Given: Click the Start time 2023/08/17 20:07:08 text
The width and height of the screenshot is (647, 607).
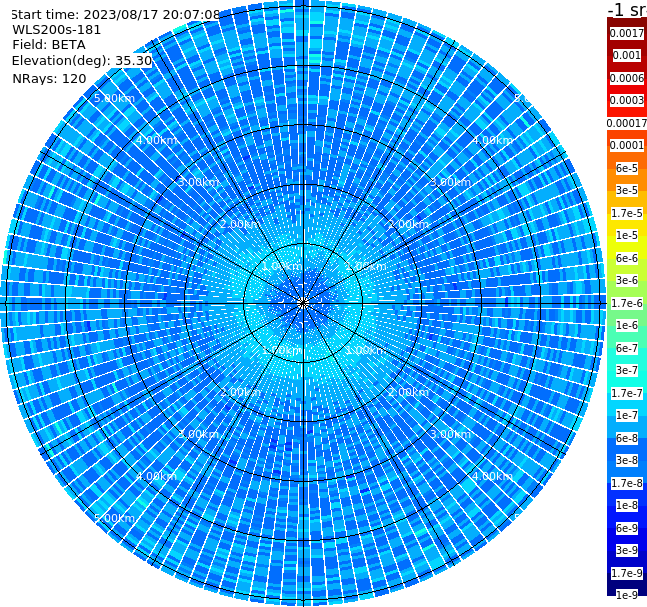Looking at the screenshot, I should click(x=116, y=14).
